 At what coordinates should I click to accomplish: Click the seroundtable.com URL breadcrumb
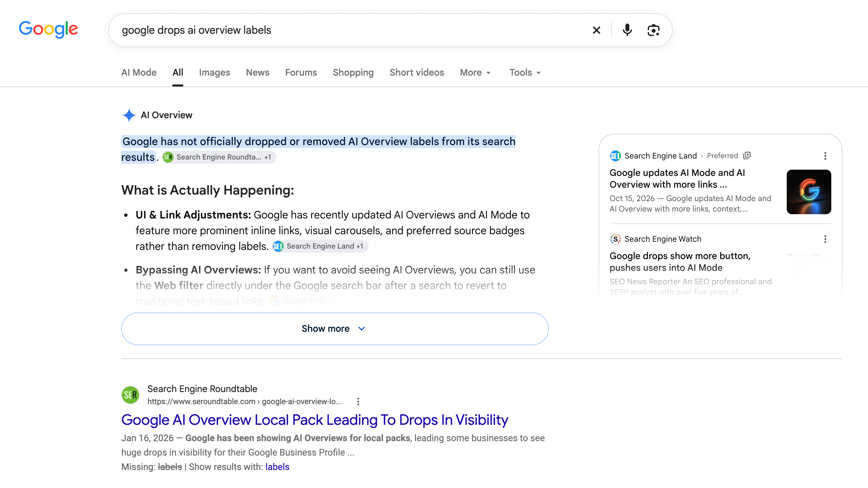[x=245, y=402]
